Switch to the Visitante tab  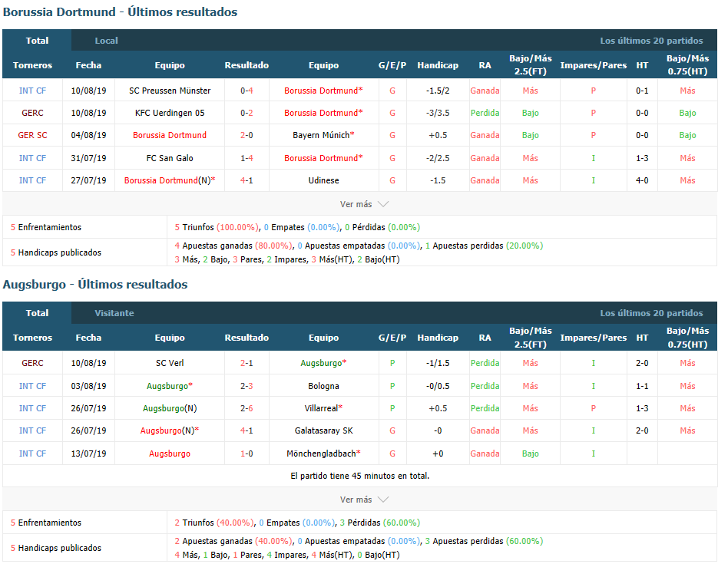click(x=114, y=313)
